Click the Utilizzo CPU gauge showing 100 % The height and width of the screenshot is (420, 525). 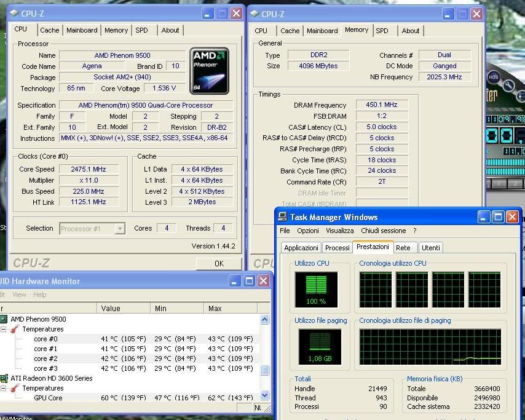pos(316,290)
